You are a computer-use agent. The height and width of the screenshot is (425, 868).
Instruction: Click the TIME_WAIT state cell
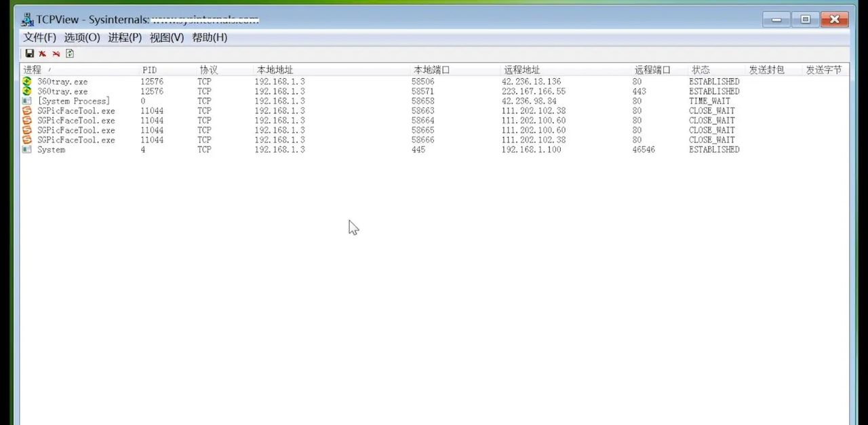point(710,101)
